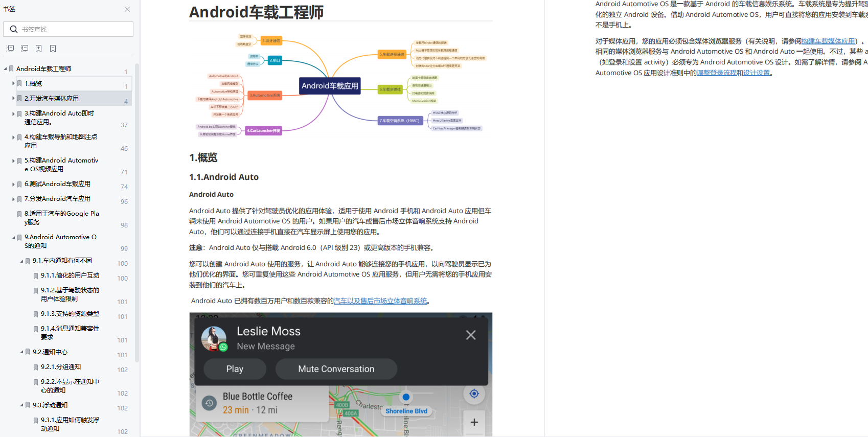Click the Android车载应用 mind map center node
Viewport: 868px width, 437px height.
tap(330, 86)
